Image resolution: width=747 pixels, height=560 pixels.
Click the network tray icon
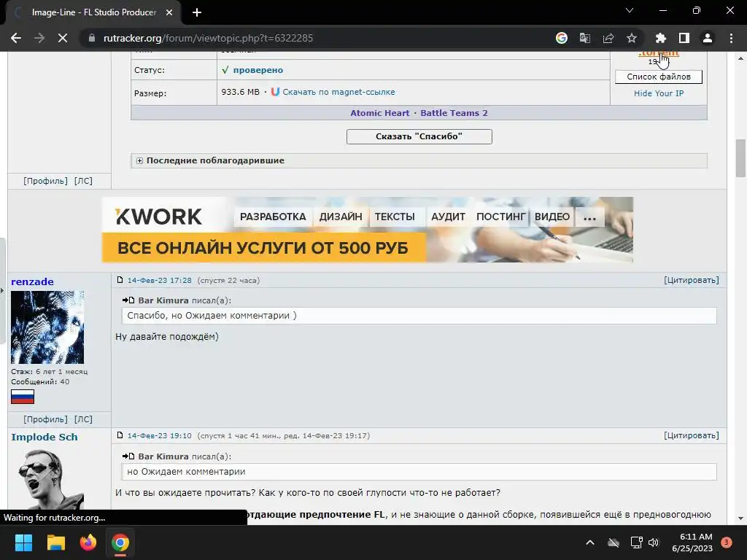coord(636,542)
